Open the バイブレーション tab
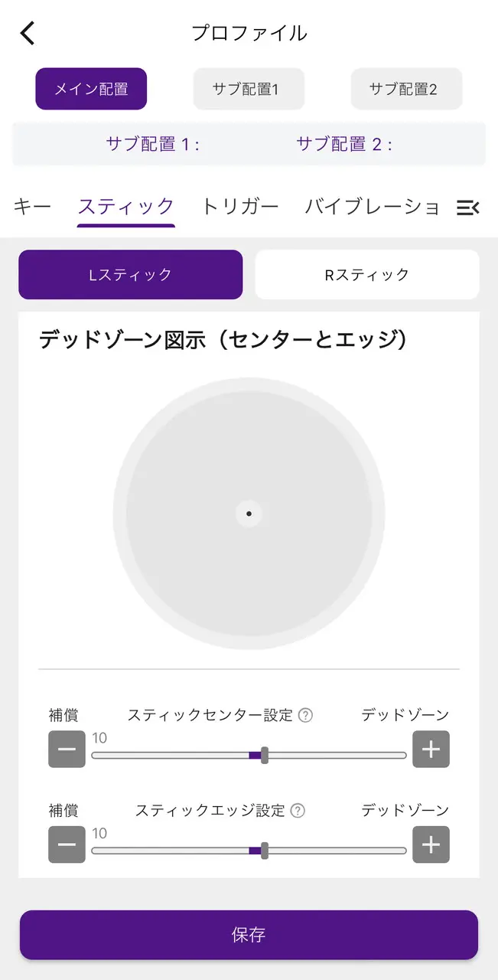 tap(372, 207)
